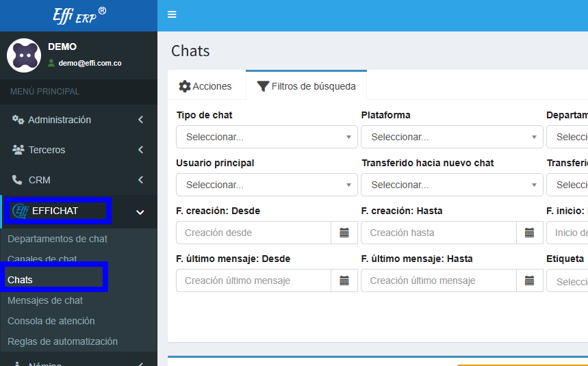Open the Tipo de chat dropdown
Image resolution: width=588 pixels, height=366 pixels.
pos(267,137)
